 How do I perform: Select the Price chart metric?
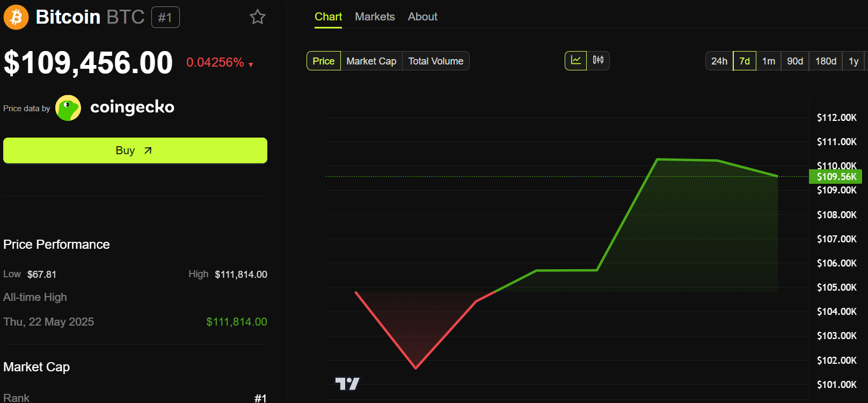tap(324, 61)
